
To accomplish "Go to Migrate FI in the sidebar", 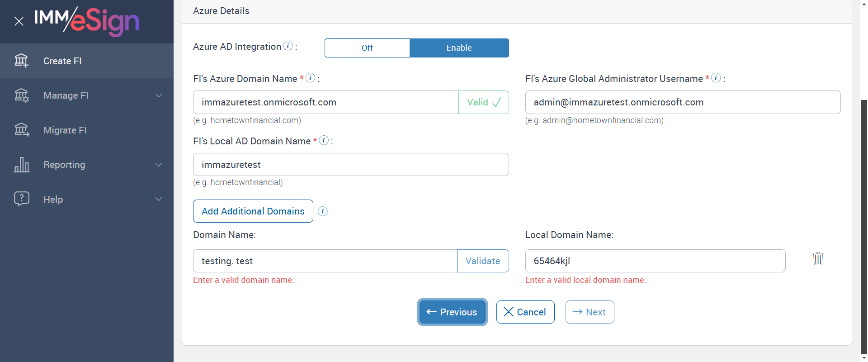I will (x=65, y=130).
